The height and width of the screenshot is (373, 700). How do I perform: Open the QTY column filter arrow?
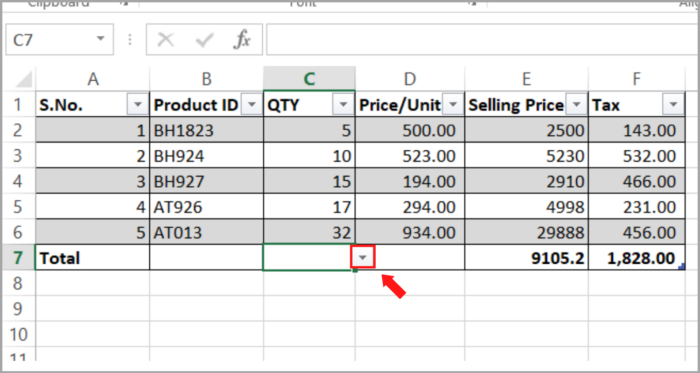[x=343, y=105]
